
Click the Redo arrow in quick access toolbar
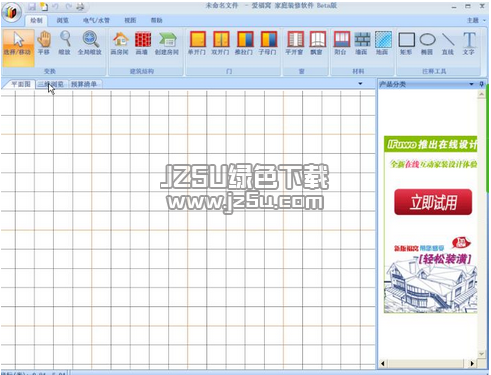(x=68, y=6)
